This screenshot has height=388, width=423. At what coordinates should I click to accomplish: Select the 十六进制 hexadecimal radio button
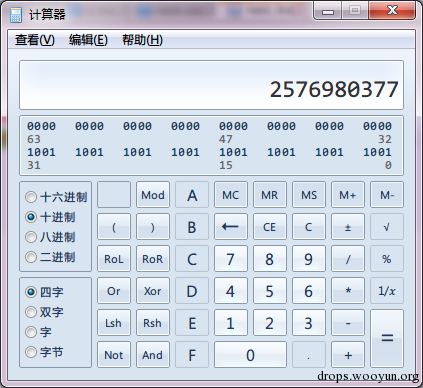31,197
